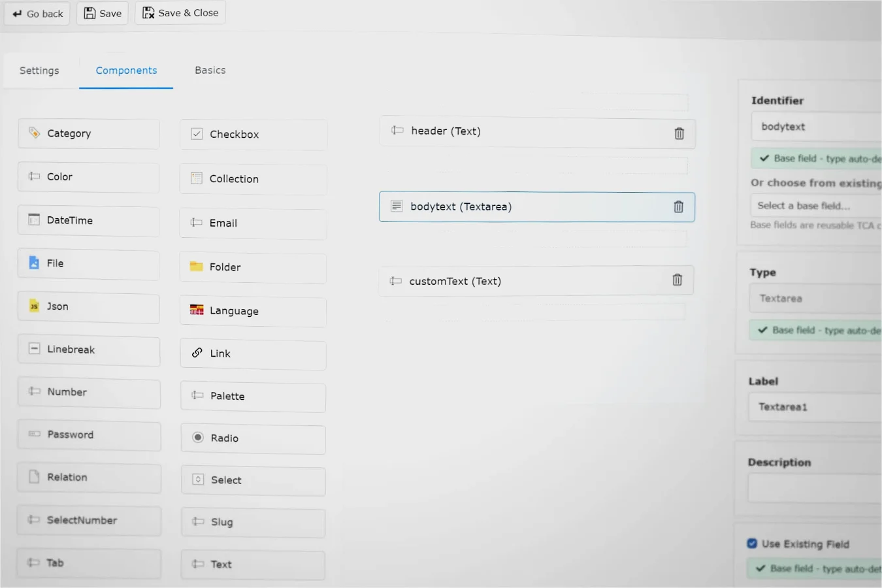882x588 pixels.
Task: Click the empty Description input field
Action: pyautogui.click(x=815, y=488)
